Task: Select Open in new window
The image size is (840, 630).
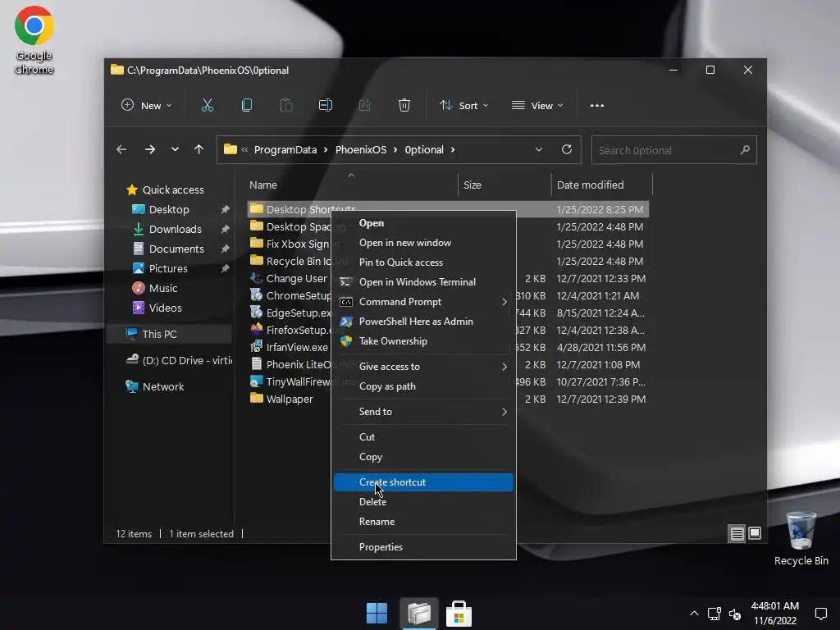Action: click(x=423, y=243)
